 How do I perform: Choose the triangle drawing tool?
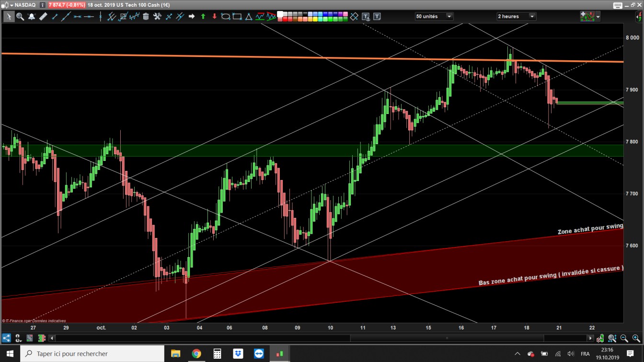249,16
